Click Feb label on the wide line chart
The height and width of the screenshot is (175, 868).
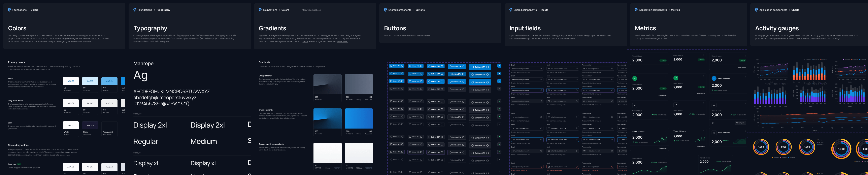[773, 128]
